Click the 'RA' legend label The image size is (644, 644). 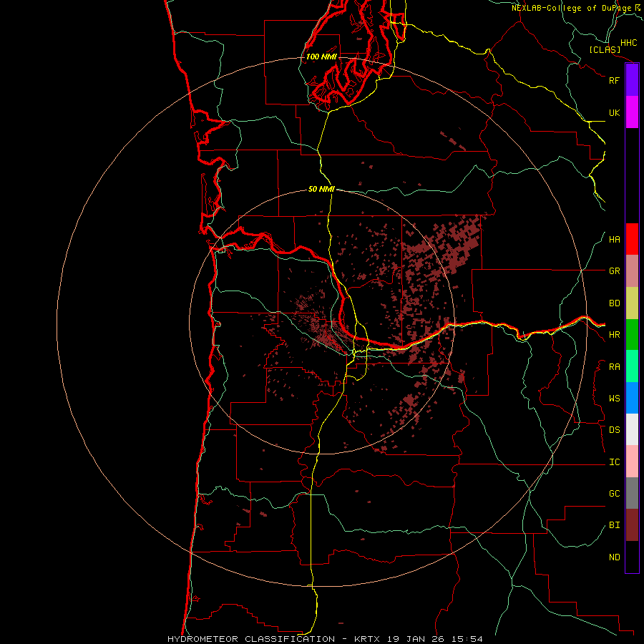pos(614,367)
